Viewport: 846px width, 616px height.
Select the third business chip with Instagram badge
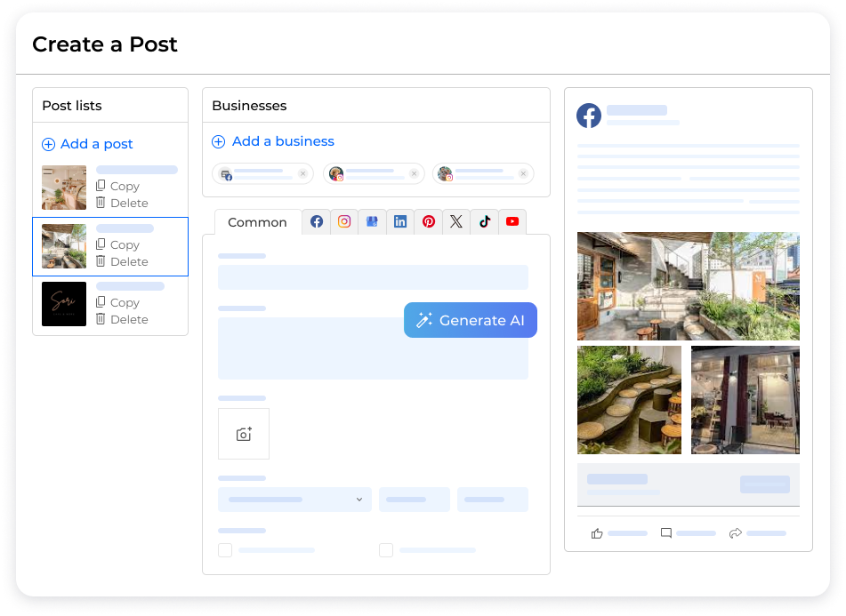483,173
